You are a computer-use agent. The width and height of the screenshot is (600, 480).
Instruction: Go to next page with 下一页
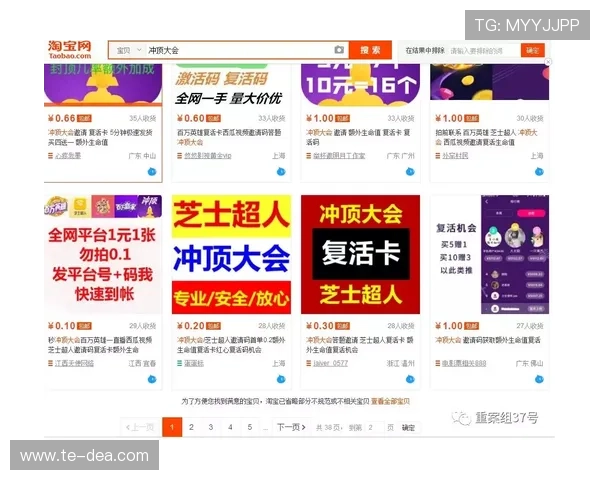tap(291, 427)
